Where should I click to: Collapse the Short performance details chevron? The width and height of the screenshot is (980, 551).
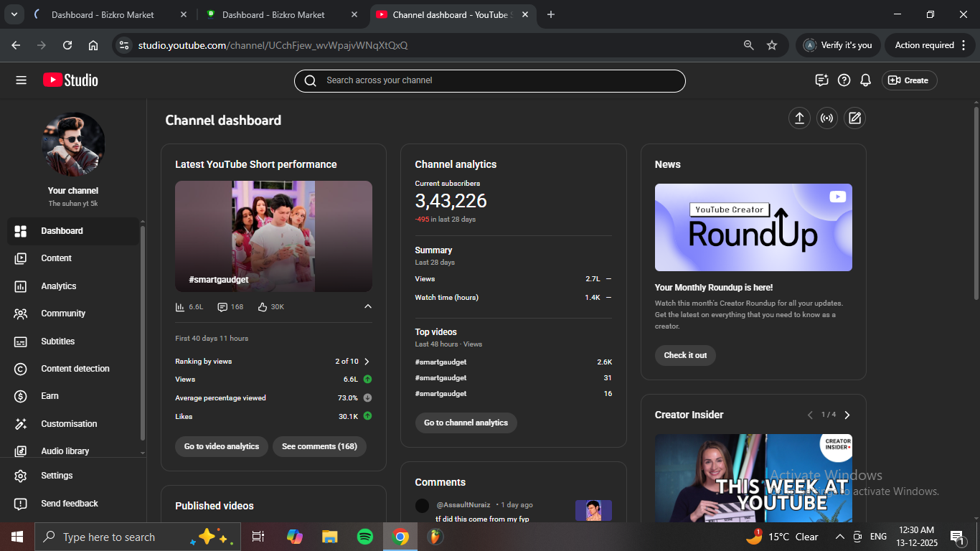tap(368, 306)
